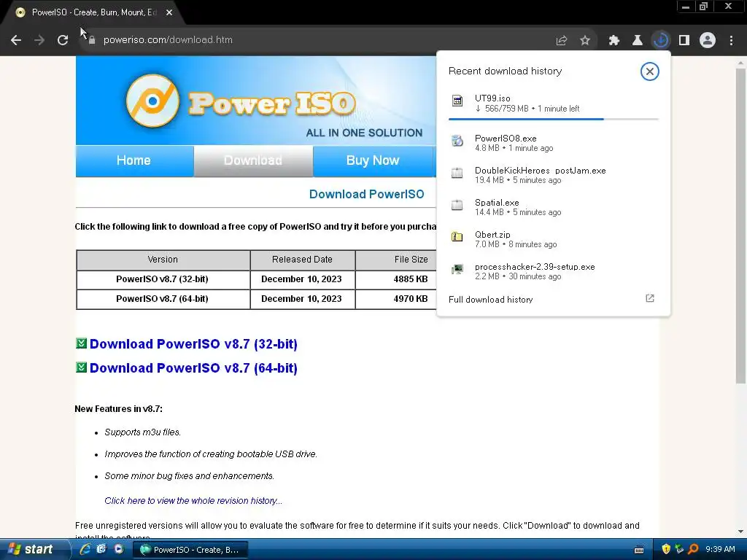Click the UT99.iso file icon
The image size is (747, 560).
[457, 101]
